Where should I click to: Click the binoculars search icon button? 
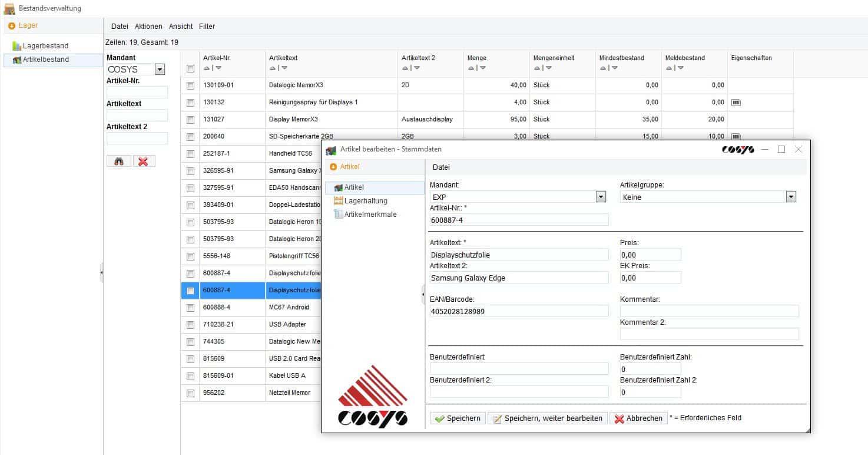(x=119, y=161)
